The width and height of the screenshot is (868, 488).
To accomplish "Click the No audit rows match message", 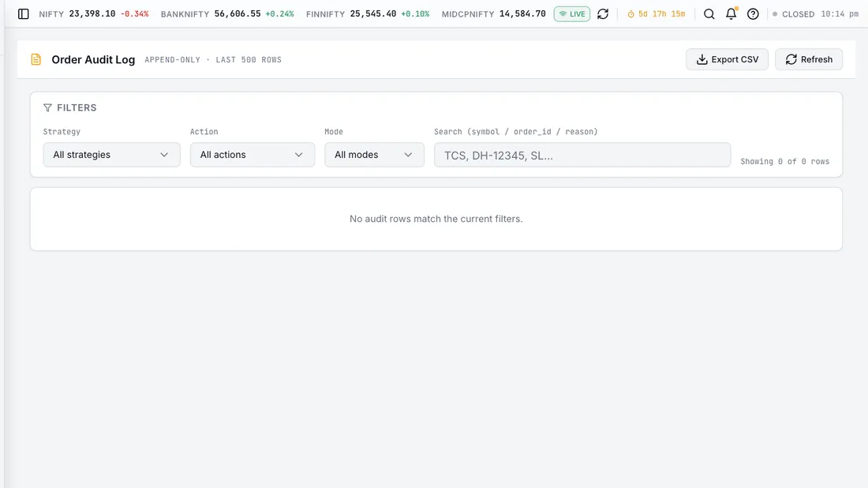I will coord(436,219).
